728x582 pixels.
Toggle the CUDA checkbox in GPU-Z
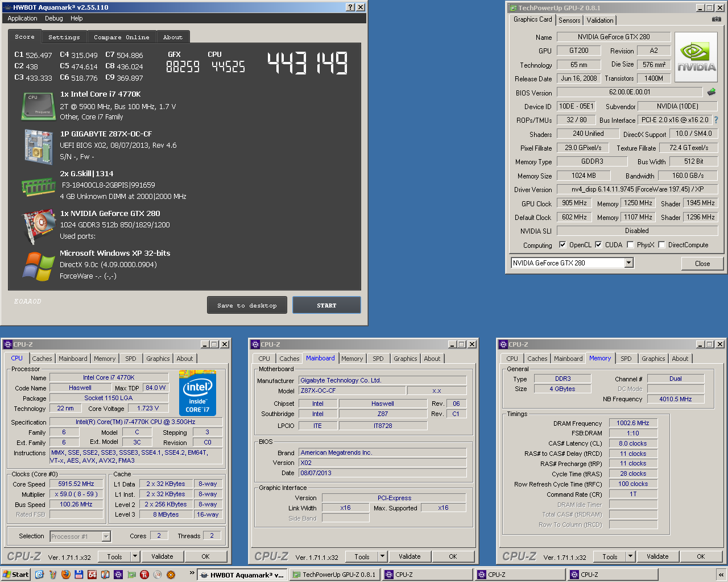(598, 245)
